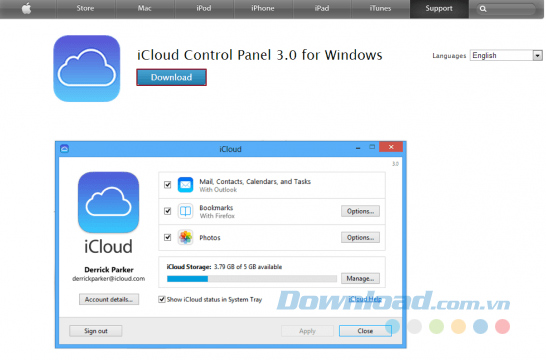Click the iCloud Storage usage bar
The image size is (546, 360).
[252, 279]
